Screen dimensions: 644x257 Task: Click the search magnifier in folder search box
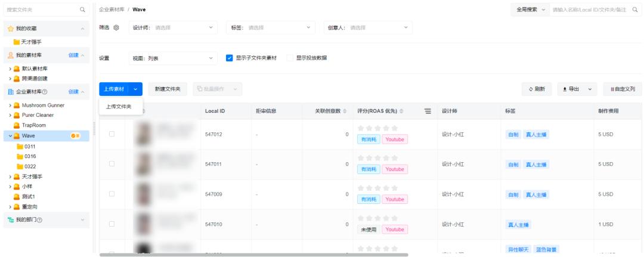pyautogui.click(x=82, y=10)
